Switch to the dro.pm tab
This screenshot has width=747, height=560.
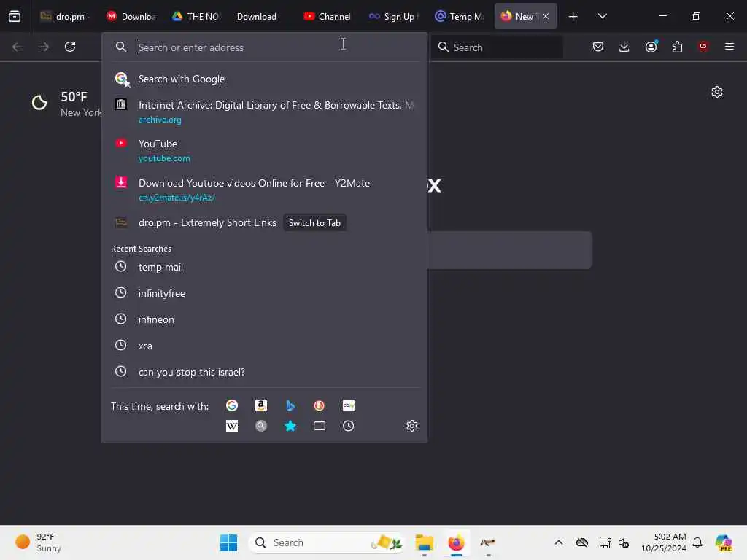click(x=65, y=17)
